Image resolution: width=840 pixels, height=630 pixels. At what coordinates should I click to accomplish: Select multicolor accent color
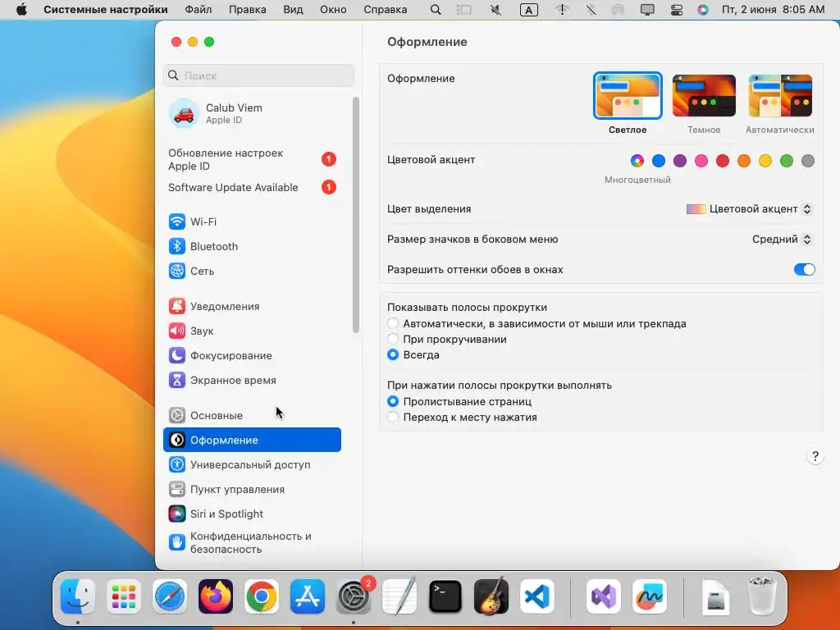click(637, 161)
